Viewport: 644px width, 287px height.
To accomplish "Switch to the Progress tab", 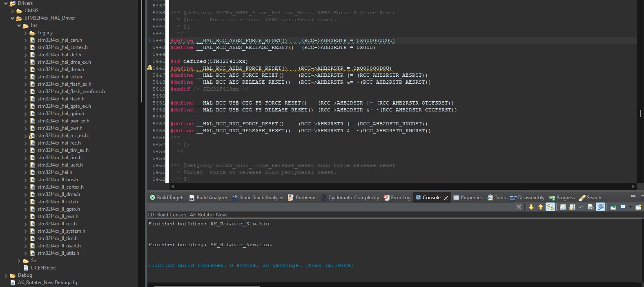I will pyautogui.click(x=562, y=198).
